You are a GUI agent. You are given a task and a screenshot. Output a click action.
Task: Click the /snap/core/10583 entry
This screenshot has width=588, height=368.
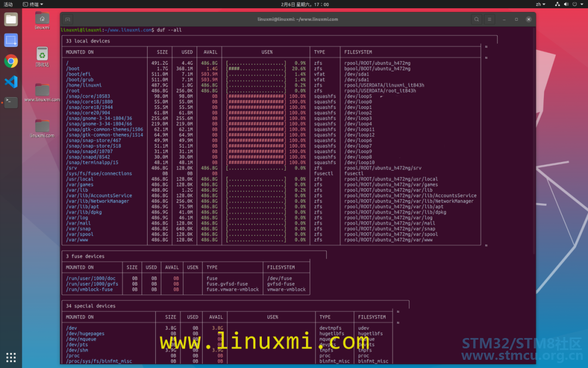(x=88, y=96)
